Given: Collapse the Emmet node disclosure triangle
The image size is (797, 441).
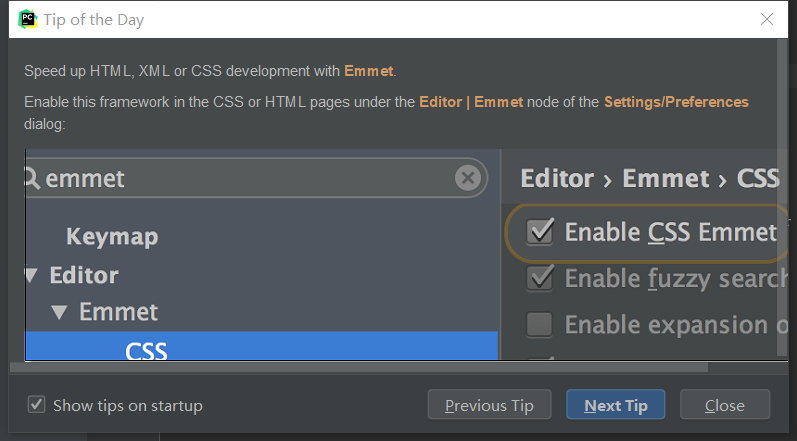Looking at the screenshot, I should click(x=59, y=312).
